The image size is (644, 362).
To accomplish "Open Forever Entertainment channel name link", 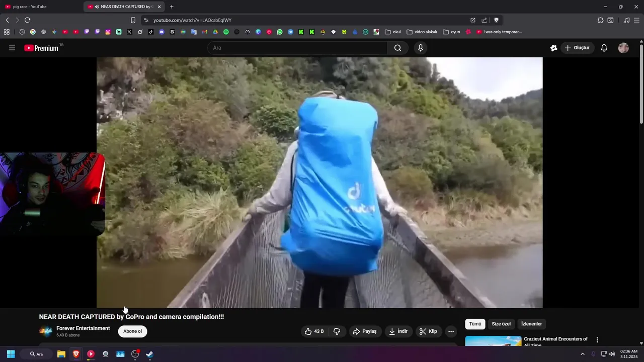I will [83, 328].
